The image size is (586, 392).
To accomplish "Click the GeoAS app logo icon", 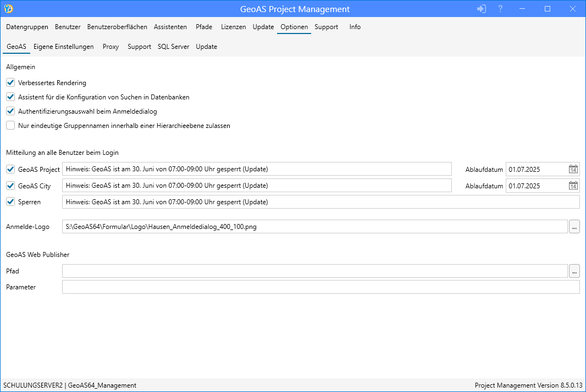I will click(9, 9).
